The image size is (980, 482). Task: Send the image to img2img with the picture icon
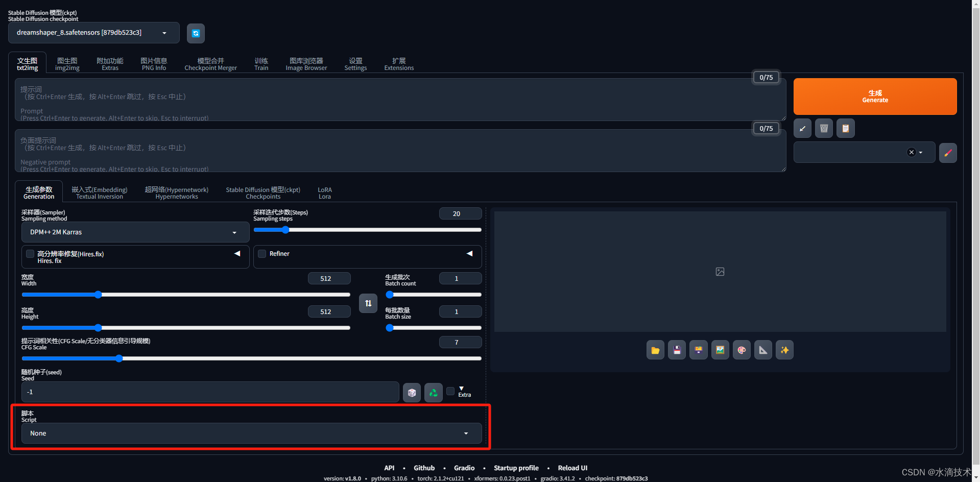click(x=720, y=350)
